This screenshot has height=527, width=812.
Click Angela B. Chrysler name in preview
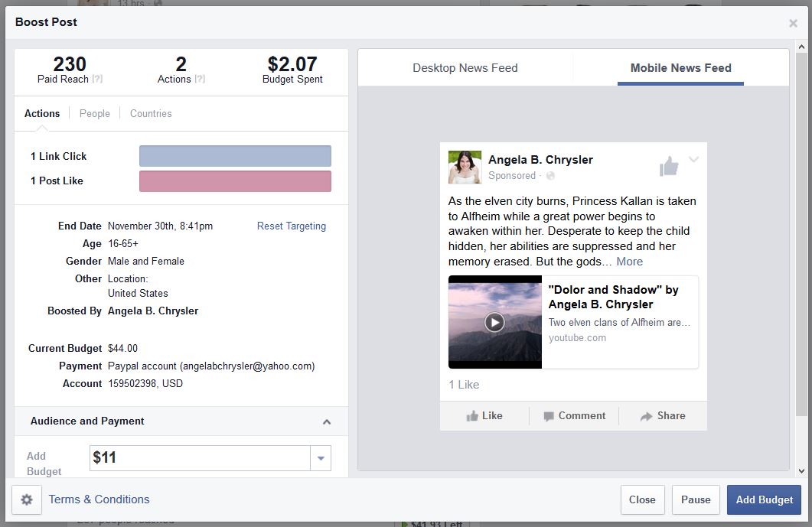click(x=540, y=159)
